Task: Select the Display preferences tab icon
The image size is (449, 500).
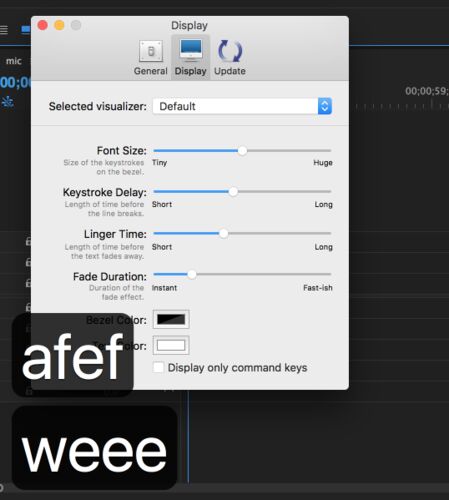Action: (x=191, y=51)
